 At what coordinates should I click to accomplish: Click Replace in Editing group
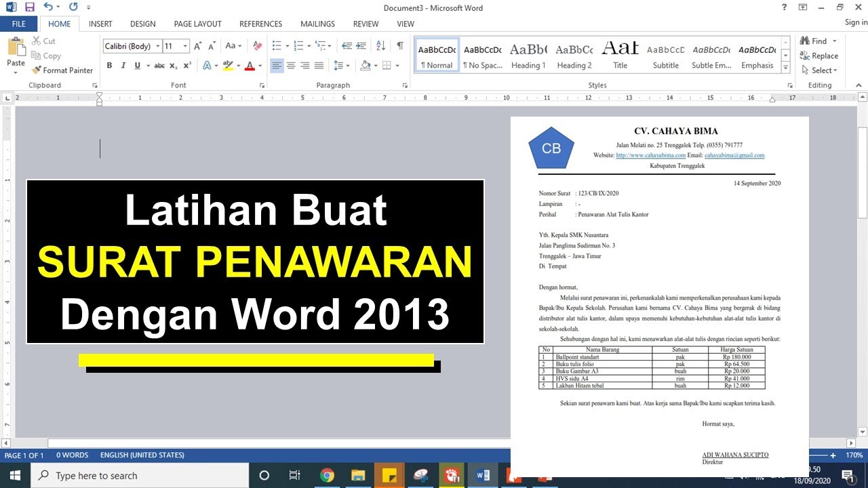tap(819, 56)
